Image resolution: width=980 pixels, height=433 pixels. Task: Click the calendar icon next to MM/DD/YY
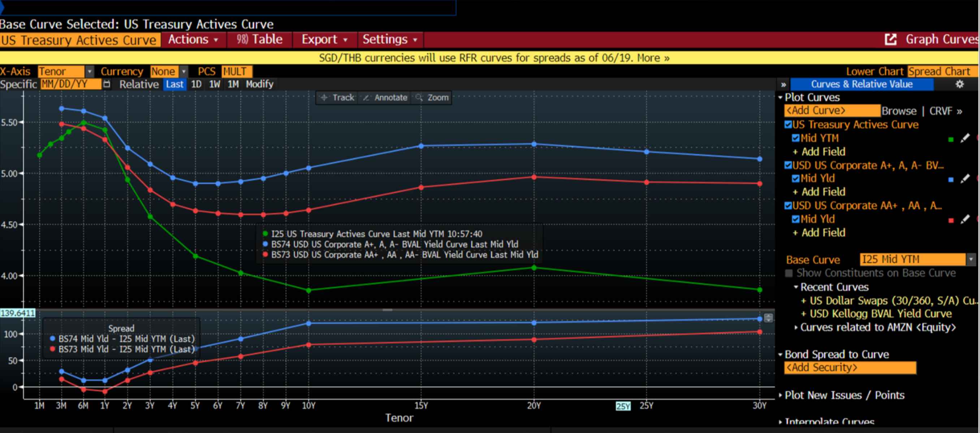(107, 84)
